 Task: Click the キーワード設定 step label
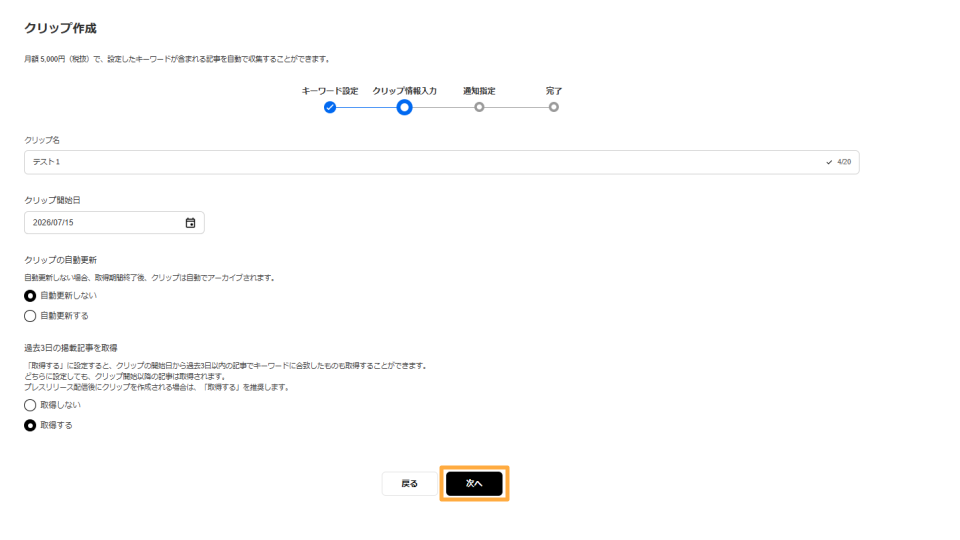[x=330, y=91]
